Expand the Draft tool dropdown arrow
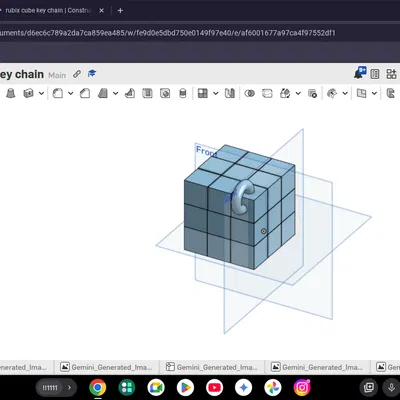Viewport: 400px width, 400px height. coord(115,93)
